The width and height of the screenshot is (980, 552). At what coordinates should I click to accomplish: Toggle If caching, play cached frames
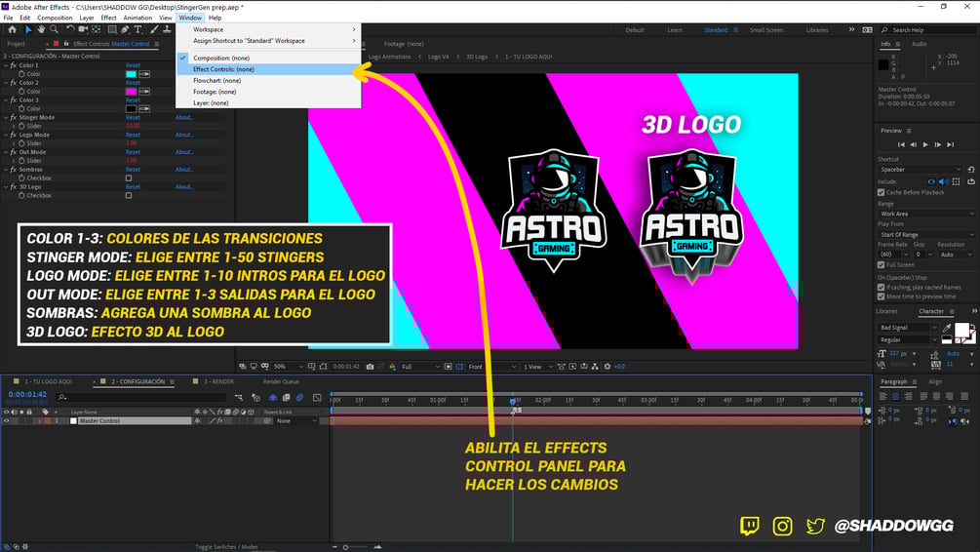tap(882, 288)
